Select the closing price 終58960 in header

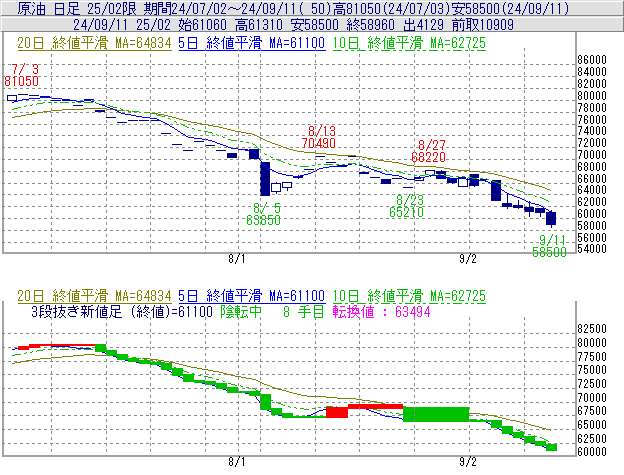click(371, 25)
